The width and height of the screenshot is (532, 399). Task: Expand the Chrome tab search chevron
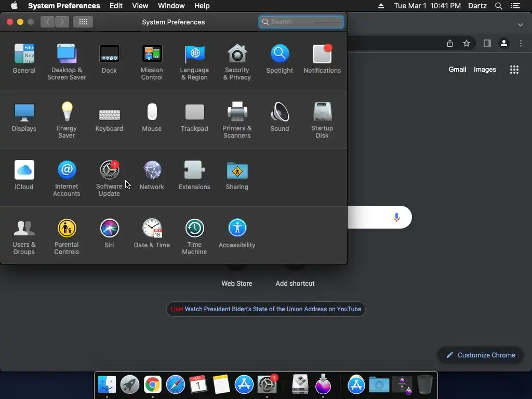[x=520, y=25]
